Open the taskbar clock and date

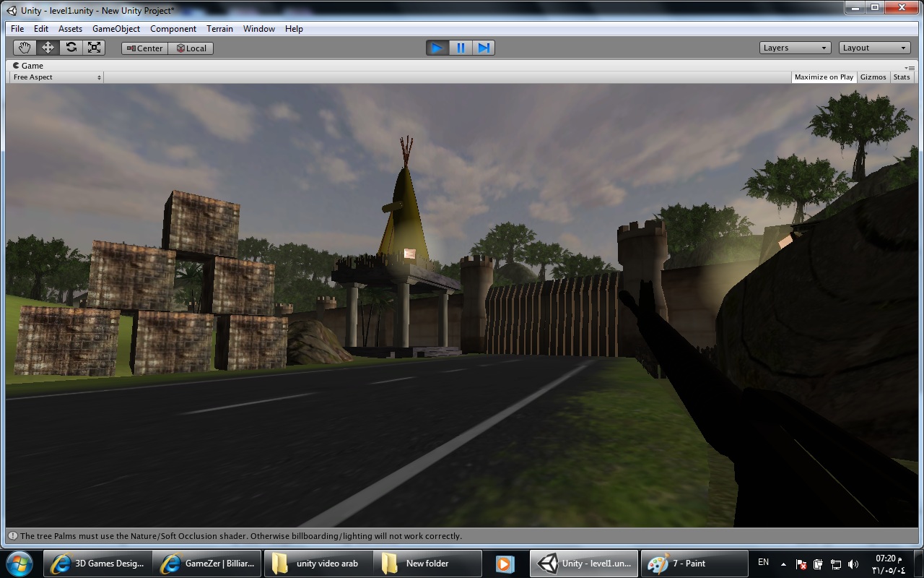click(887, 564)
